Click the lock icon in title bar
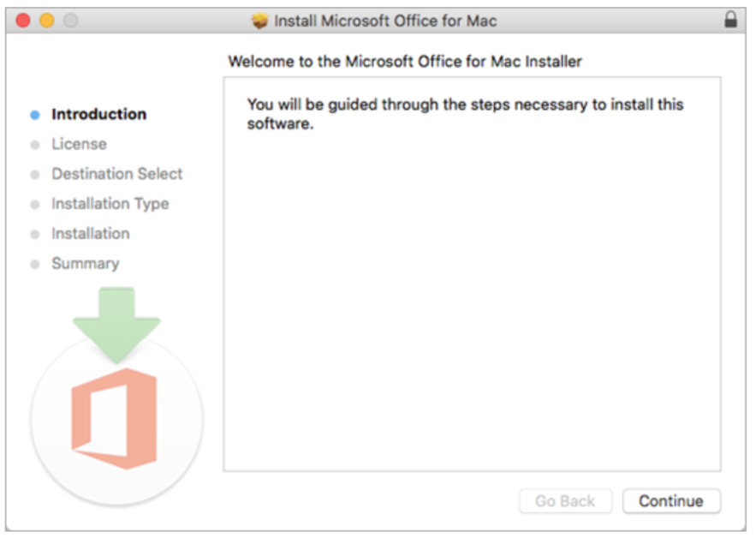The width and height of the screenshot is (756, 538). 730,20
